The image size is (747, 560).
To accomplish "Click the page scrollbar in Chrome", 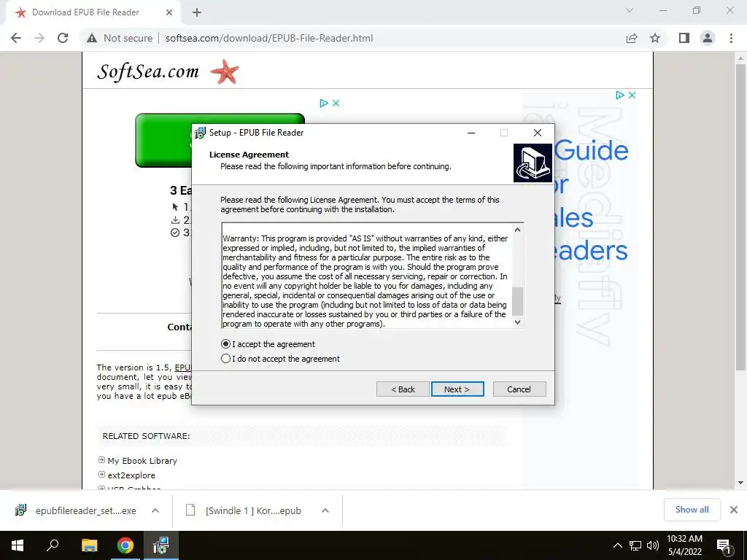I will [740, 217].
